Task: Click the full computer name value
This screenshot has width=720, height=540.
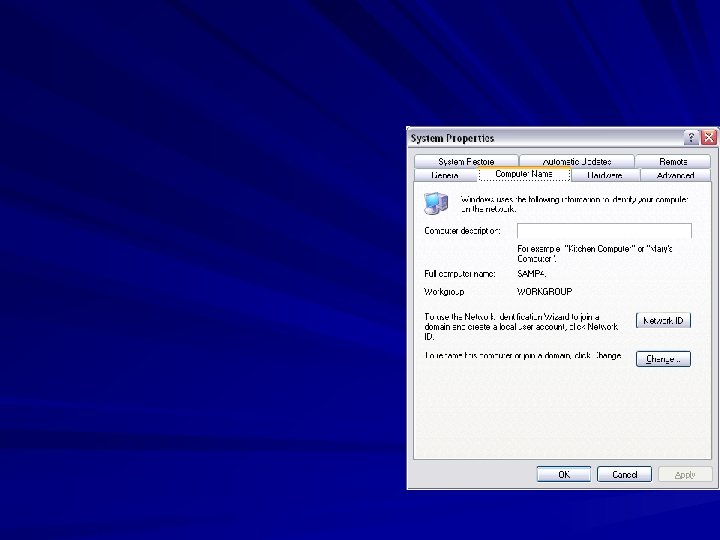Action: click(x=531, y=274)
